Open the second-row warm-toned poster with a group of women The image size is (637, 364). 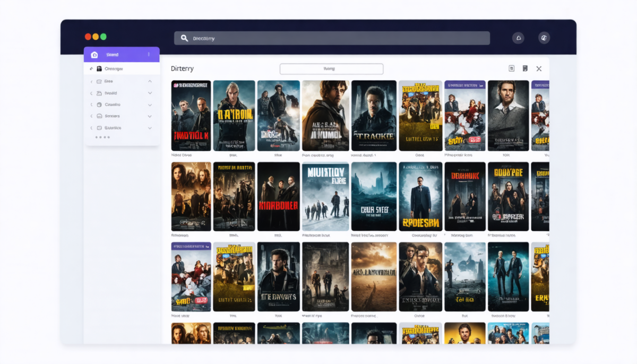[191, 196]
